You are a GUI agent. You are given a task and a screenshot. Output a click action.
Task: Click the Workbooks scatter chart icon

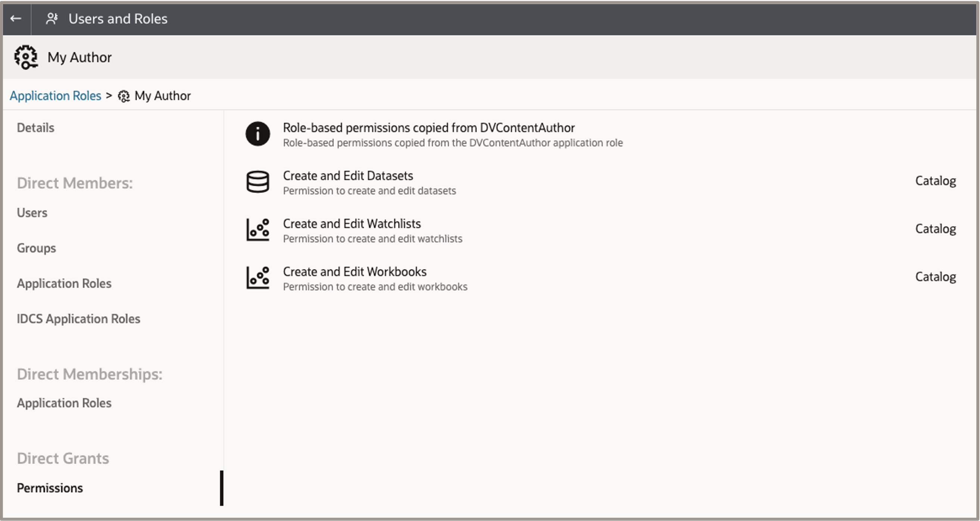point(258,277)
